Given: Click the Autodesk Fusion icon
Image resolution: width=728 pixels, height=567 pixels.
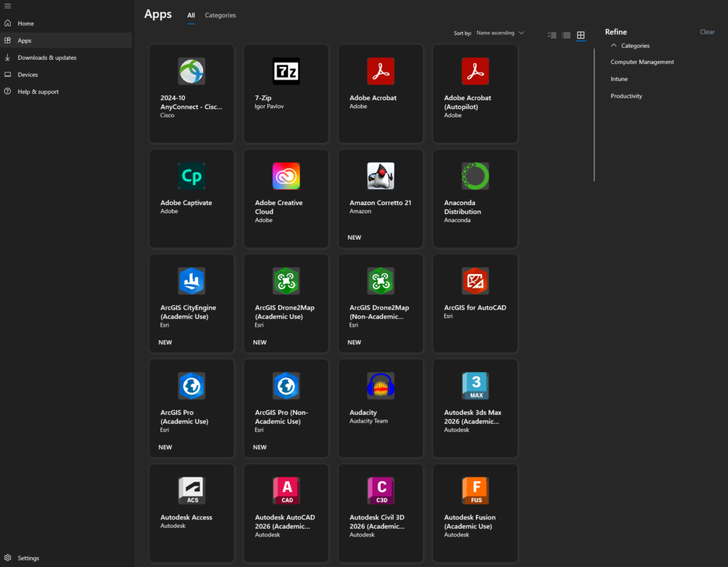Looking at the screenshot, I should coord(475,491).
